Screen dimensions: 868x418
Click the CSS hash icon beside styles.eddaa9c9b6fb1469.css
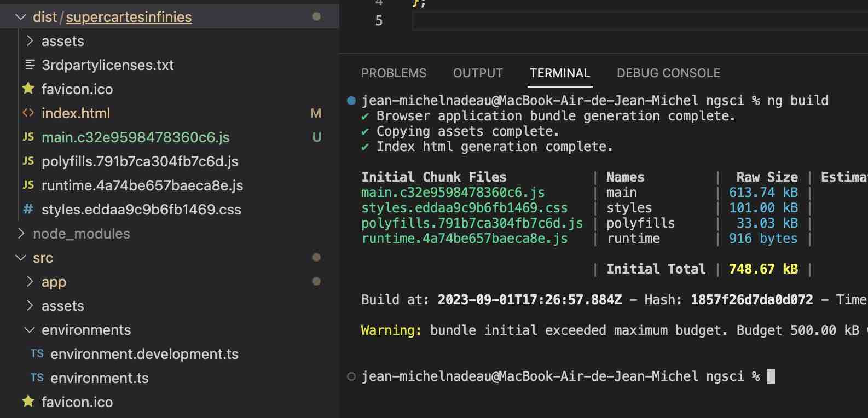click(28, 209)
